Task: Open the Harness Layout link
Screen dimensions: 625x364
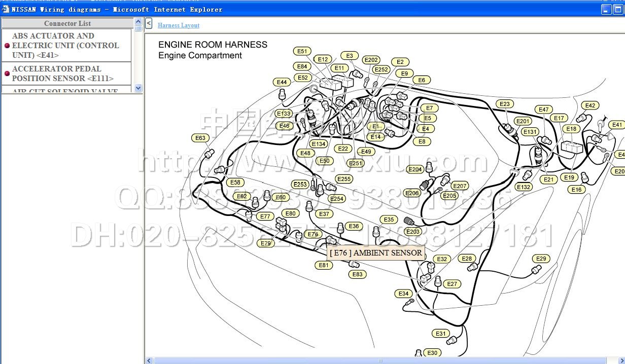Action: click(x=179, y=25)
